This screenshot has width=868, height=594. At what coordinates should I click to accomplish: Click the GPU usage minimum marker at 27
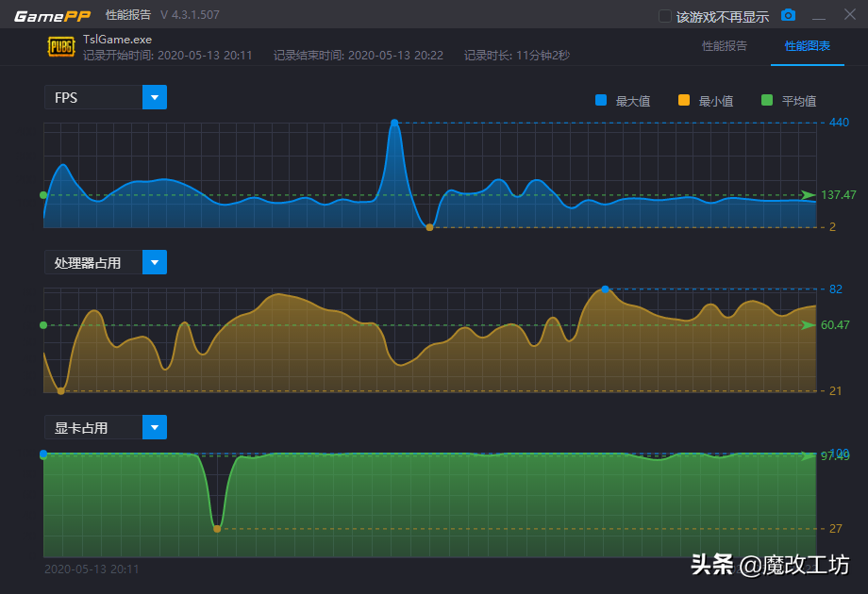coord(217,529)
